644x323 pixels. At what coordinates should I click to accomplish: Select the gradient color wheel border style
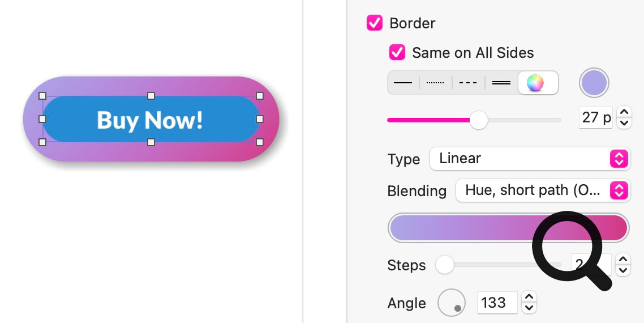535,83
